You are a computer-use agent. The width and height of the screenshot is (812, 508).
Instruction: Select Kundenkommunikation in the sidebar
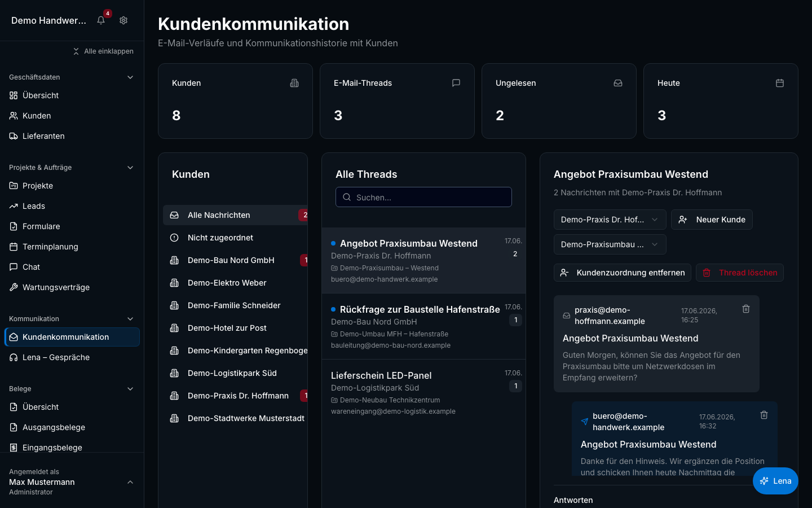coord(72,337)
